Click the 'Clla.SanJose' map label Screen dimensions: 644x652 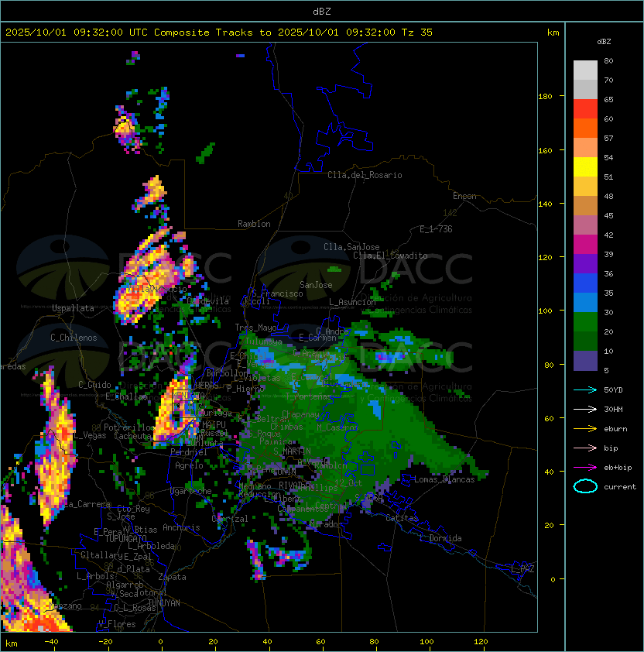point(351,247)
